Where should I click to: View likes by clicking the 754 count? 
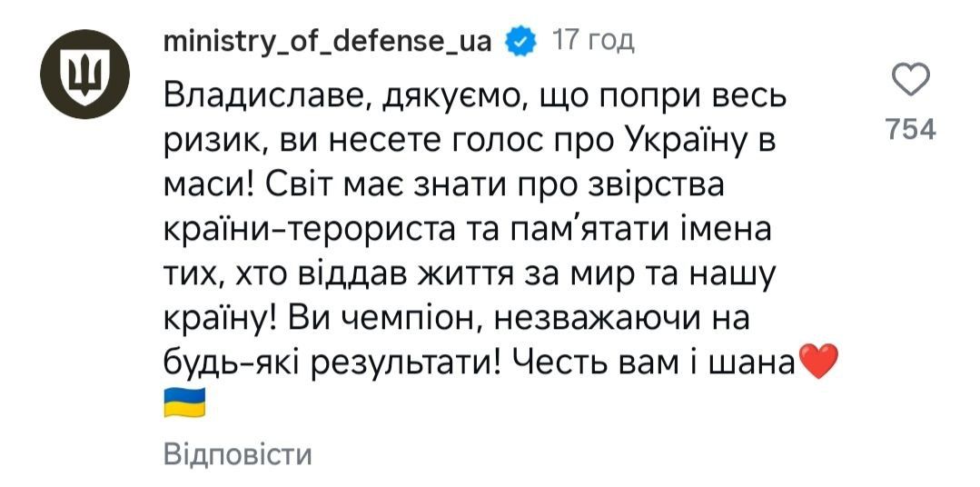click(910, 130)
